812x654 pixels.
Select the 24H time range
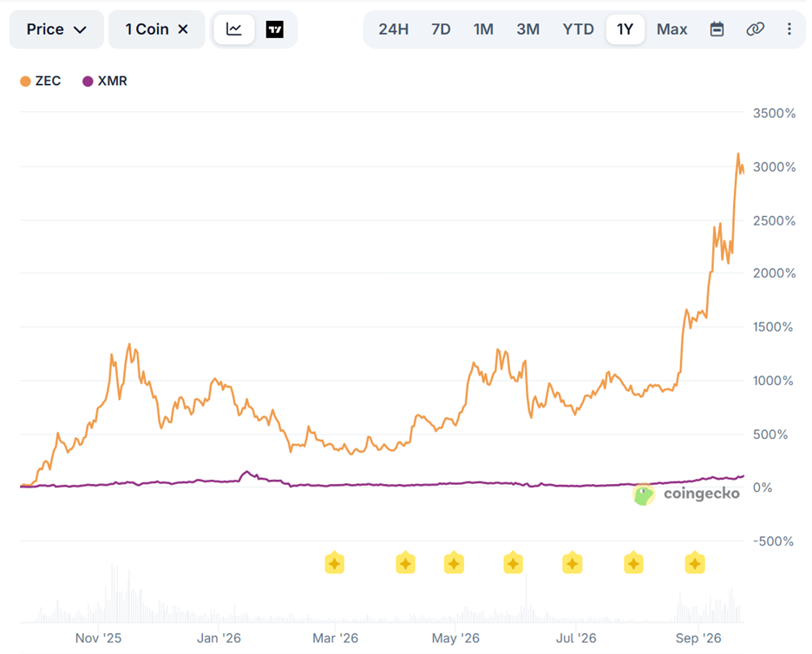tap(394, 29)
